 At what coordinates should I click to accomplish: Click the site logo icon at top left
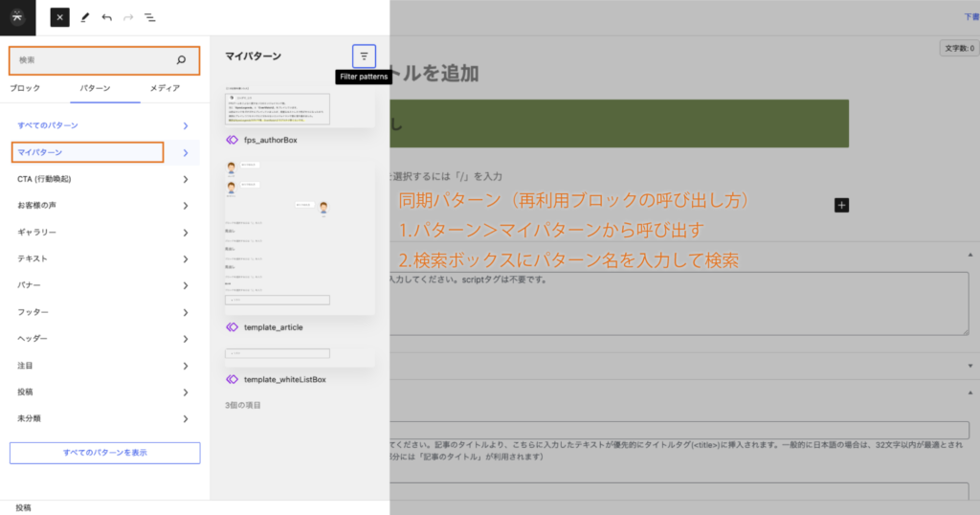[18, 17]
